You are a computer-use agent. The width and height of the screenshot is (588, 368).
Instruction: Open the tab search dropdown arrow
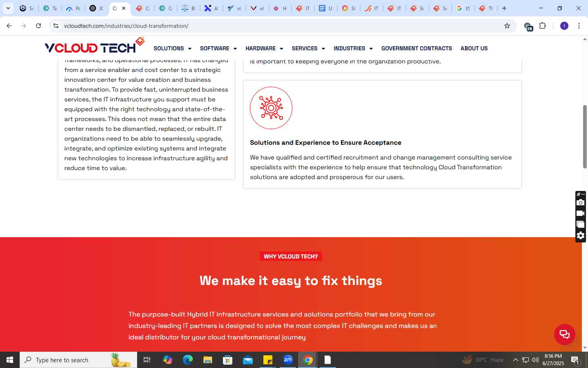point(8,8)
